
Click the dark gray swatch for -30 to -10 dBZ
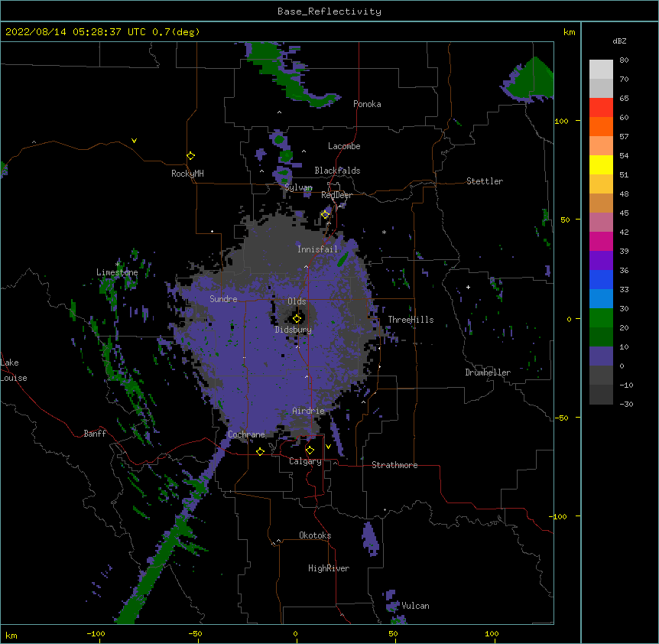[601, 395]
